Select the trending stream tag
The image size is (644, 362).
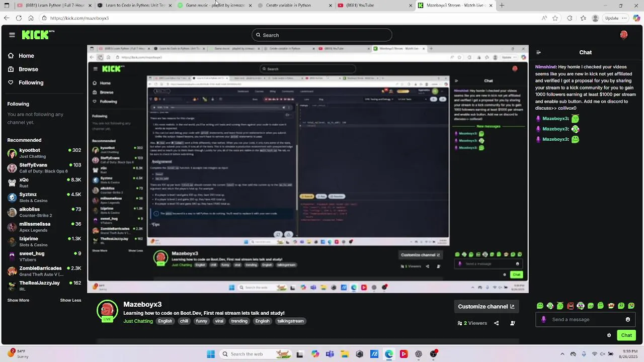coord(239,321)
